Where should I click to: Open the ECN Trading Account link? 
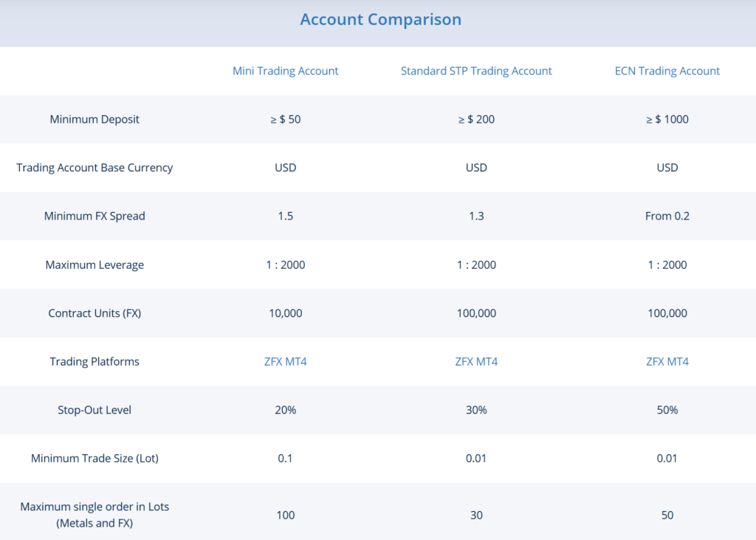(667, 71)
